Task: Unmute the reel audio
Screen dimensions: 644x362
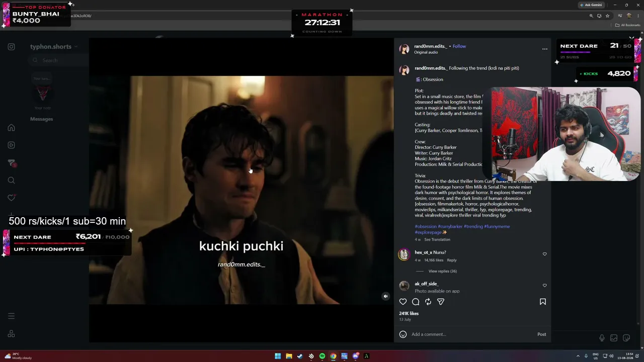Action: [386, 297]
